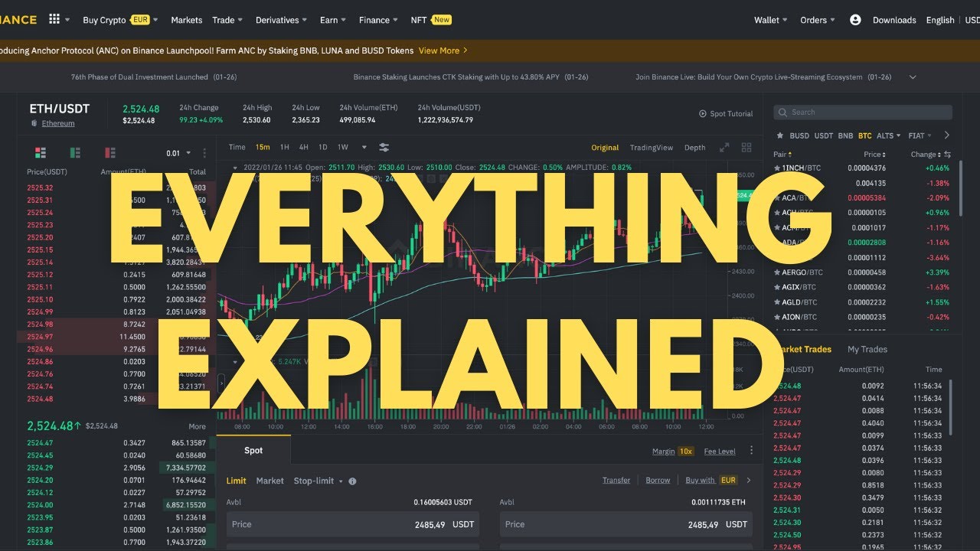The image size is (980, 551).
Task: Select BUSD market tab
Action: pos(799,135)
